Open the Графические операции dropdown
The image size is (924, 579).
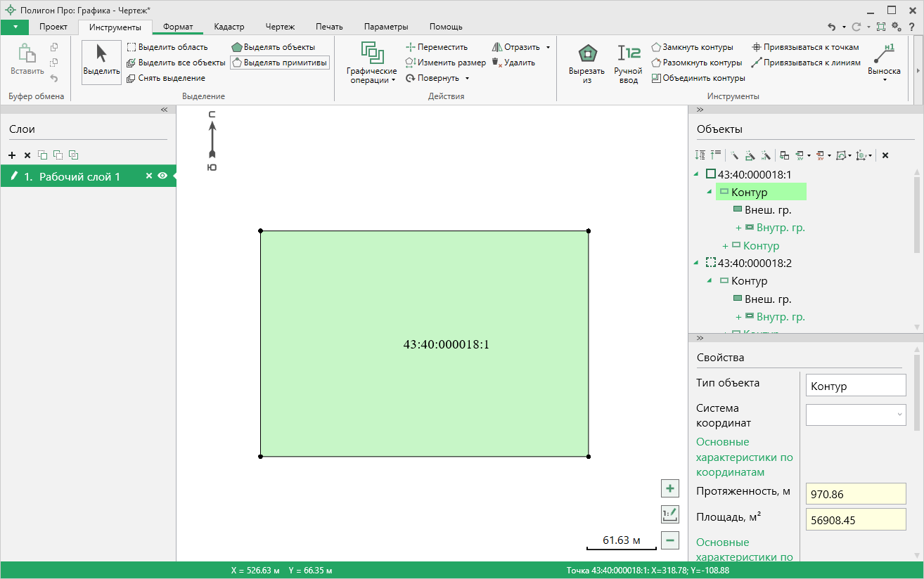[x=371, y=65]
